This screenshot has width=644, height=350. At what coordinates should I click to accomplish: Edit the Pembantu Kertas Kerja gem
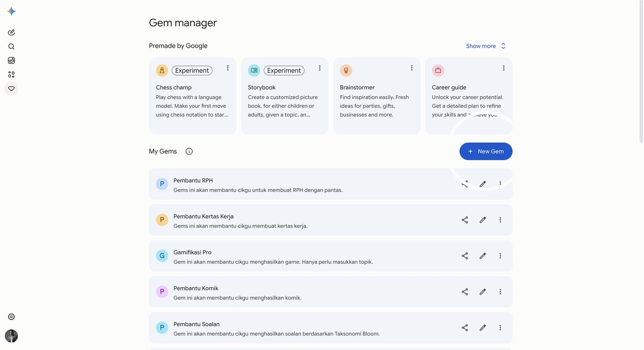click(x=482, y=220)
